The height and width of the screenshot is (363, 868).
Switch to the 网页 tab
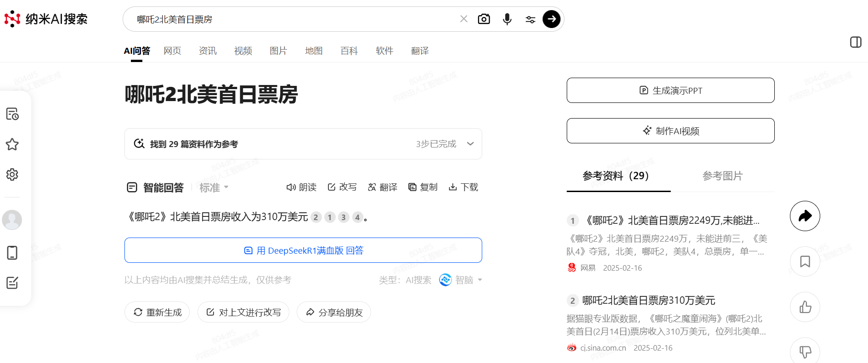coord(172,51)
